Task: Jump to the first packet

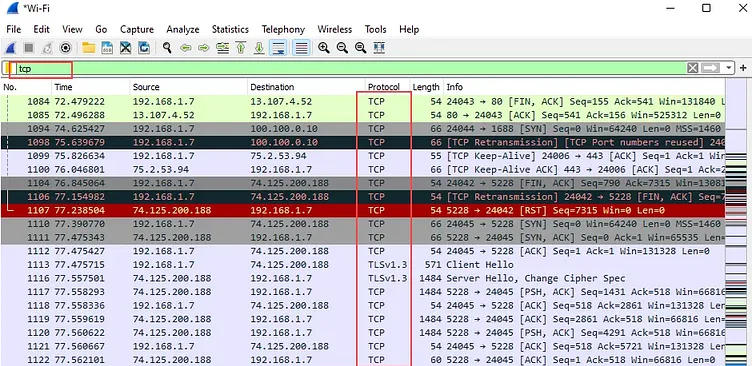Action: pyautogui.click(x=240, y=48)
